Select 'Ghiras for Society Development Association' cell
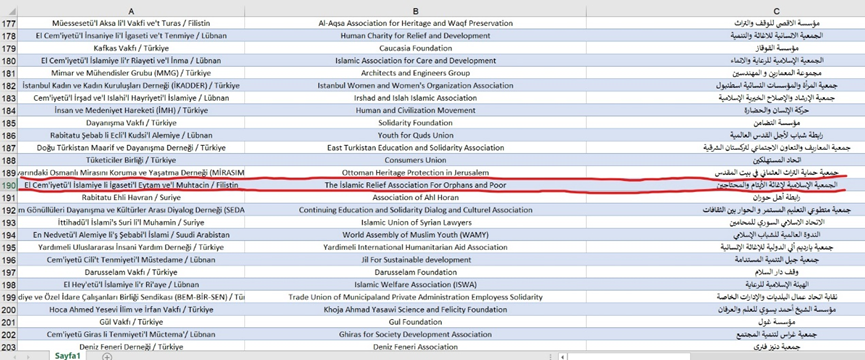Screen dimensions: 865x360 point(415,335)
